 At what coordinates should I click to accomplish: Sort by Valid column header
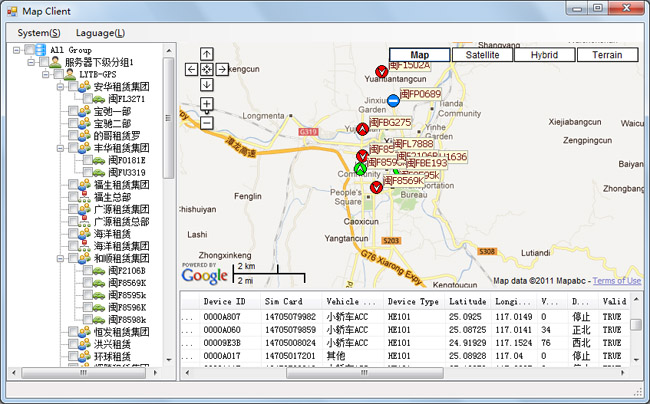pos(614,302)
